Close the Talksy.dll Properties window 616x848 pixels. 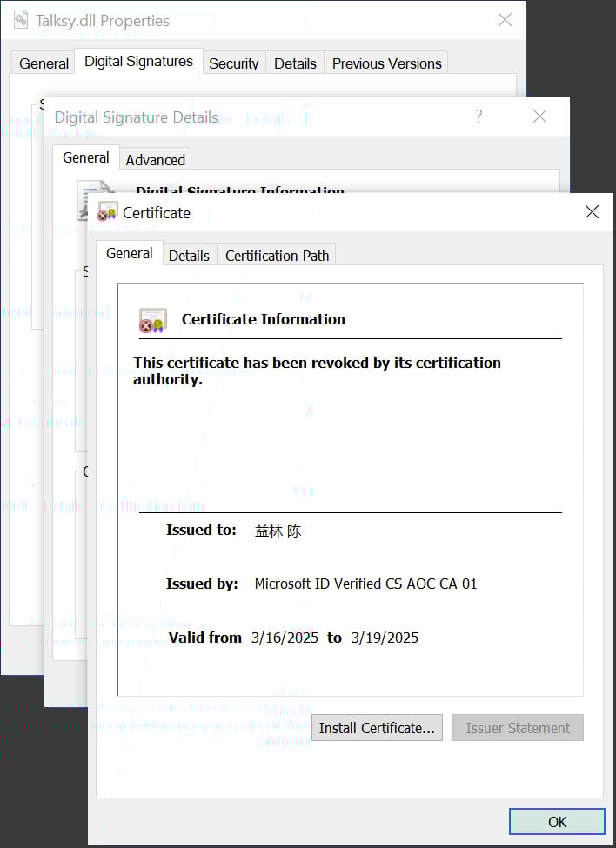coord(506,20)
